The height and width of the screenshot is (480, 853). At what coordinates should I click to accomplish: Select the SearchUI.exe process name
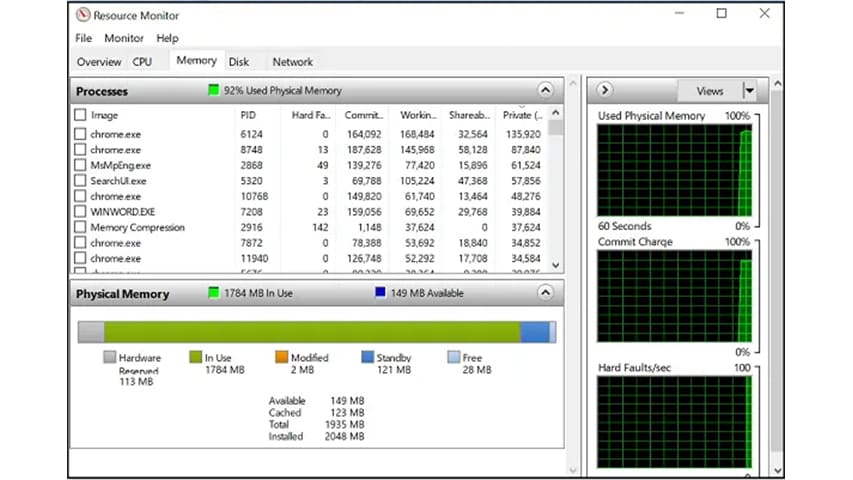coord(118,181)
